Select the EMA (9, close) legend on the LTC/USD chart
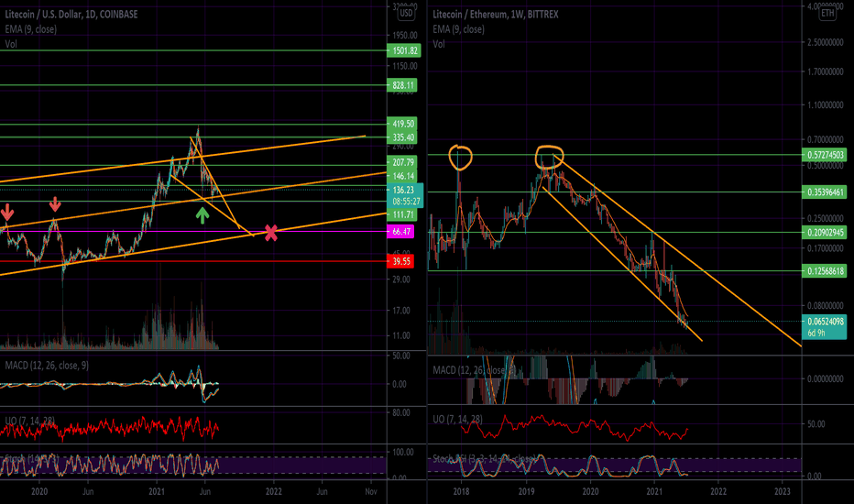The width and height of the screenshot is (854, 504). pyautogui.click(x=30, y=29)
